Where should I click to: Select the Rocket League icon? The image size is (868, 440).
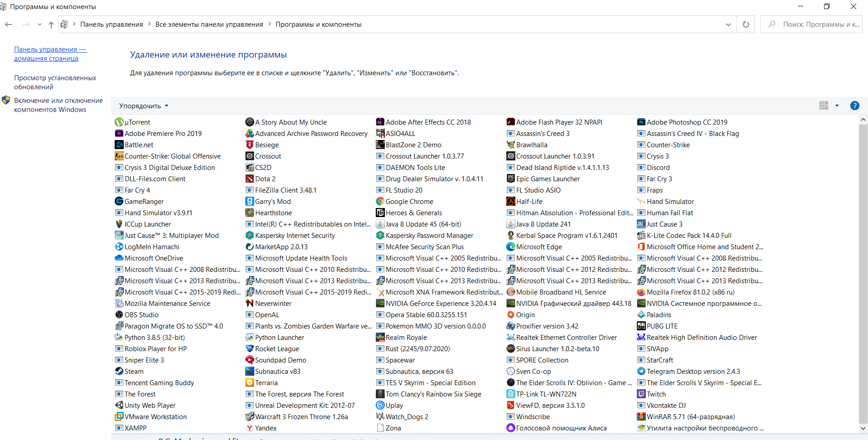point(250,349)
